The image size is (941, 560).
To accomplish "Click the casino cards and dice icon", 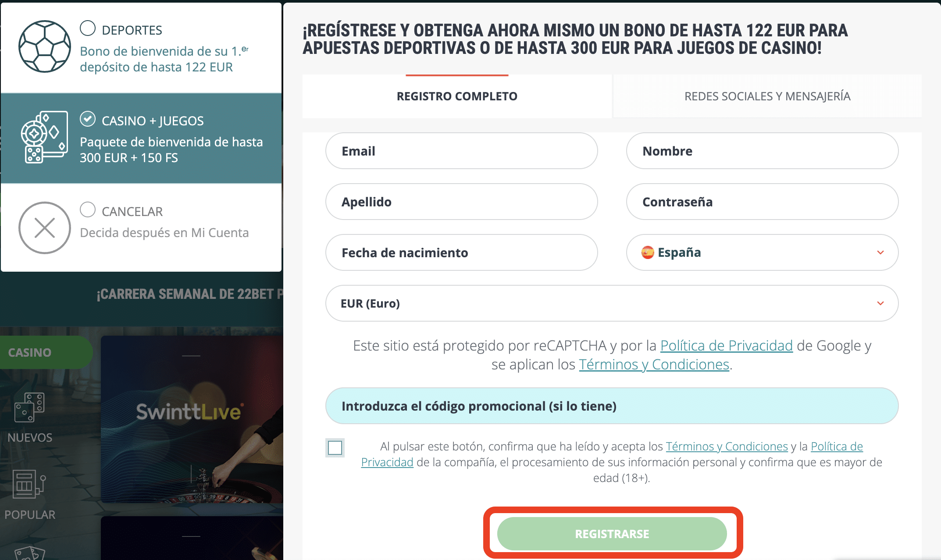I will (45, 137).
